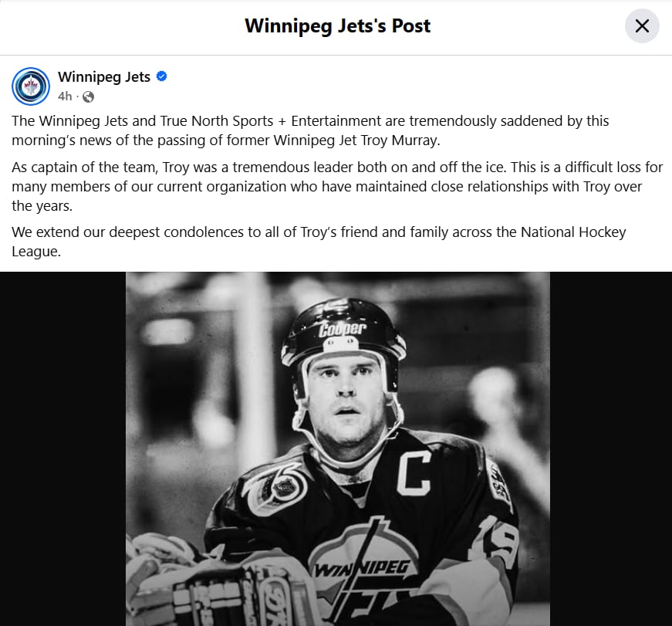Select the paragraph describing Troy as team captain
Screen dimensions: 672x626
332,186
